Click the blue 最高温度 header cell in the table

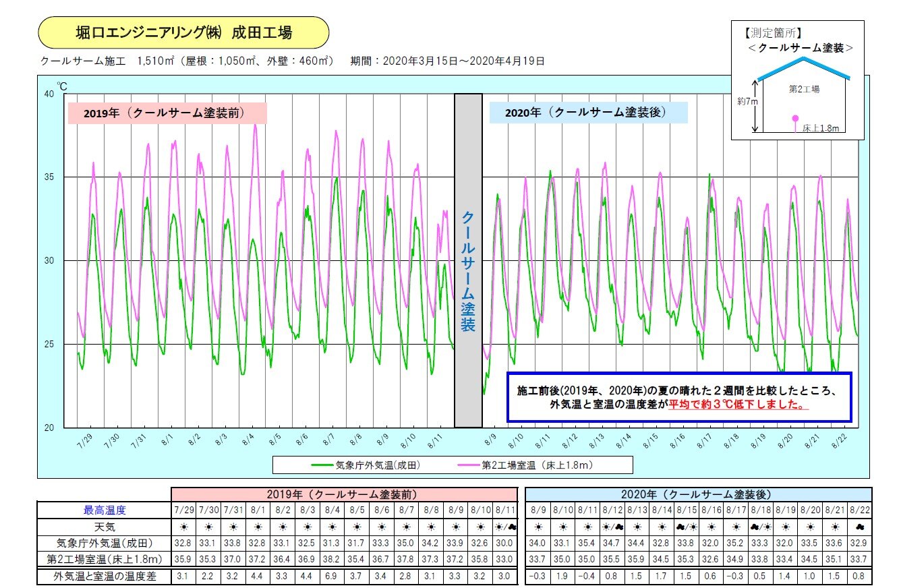coord(104,510)
